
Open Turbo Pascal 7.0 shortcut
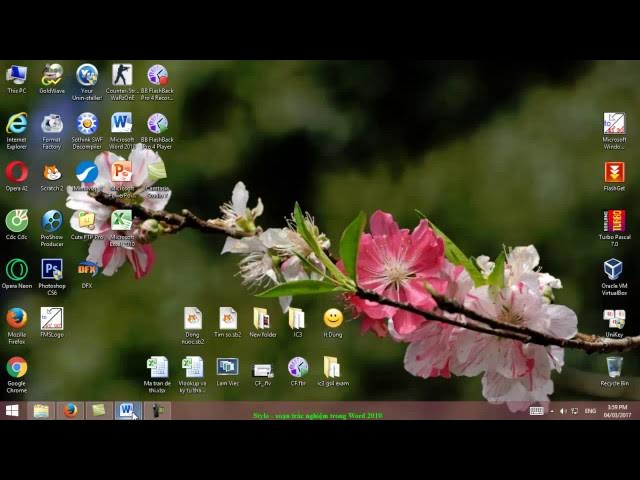tap(614, 228)
